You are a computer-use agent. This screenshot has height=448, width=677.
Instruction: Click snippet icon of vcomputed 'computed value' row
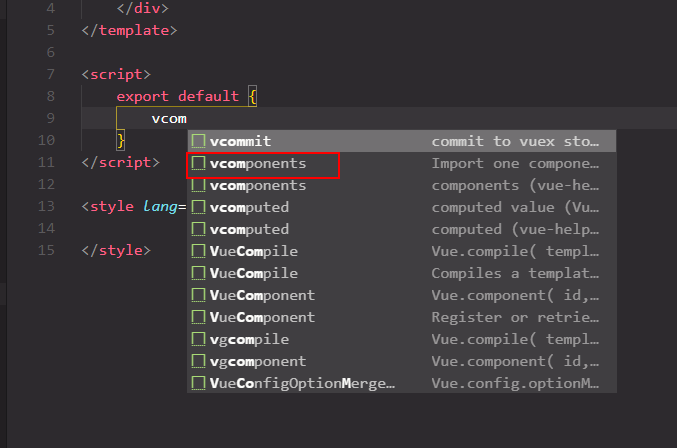pos(198,207)
